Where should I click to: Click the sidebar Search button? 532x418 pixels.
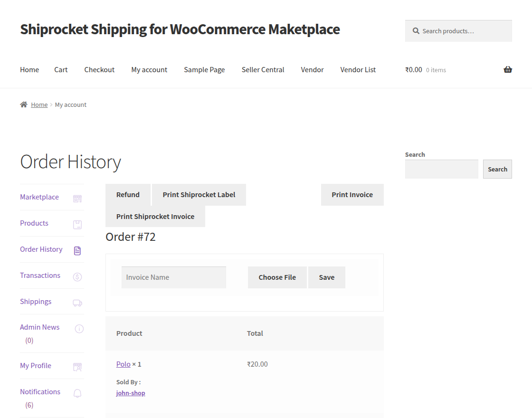click(x=497, y=169)
